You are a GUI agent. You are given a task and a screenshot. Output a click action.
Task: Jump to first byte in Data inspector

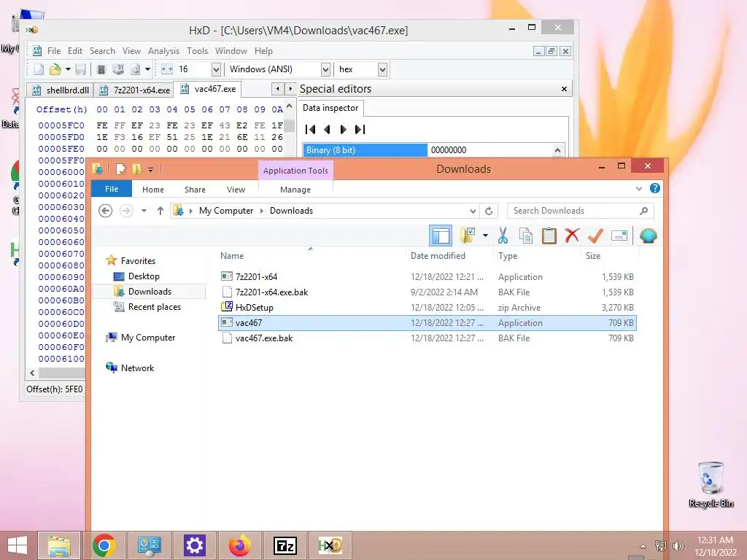[x=310, y=129]
